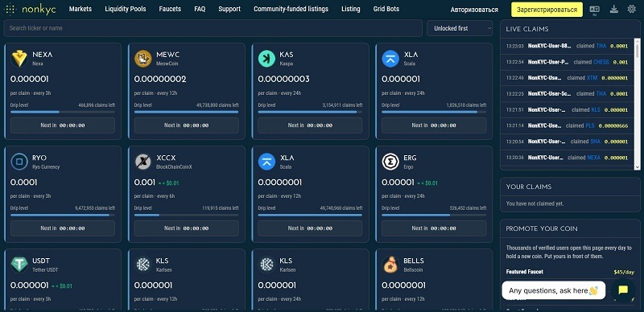Click the CHESS ticker in live claims
The width and height of the screenshot is (644, 312).
point(601,62)
